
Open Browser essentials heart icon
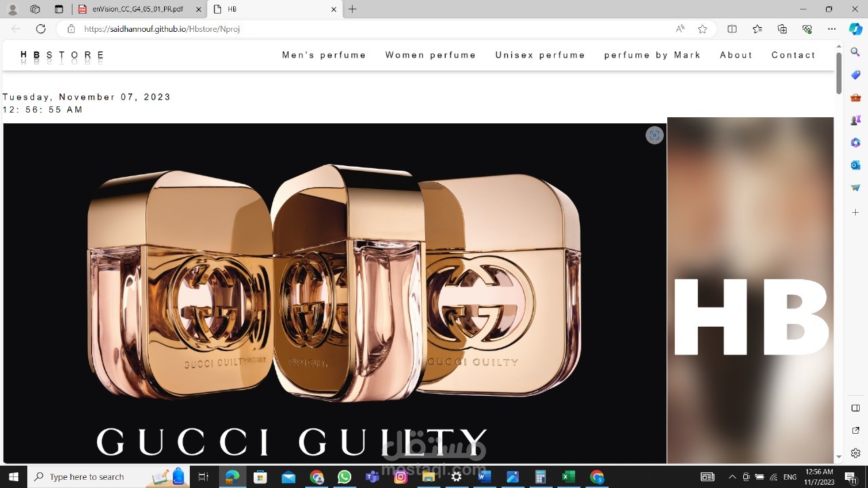[x=807, y=29]
